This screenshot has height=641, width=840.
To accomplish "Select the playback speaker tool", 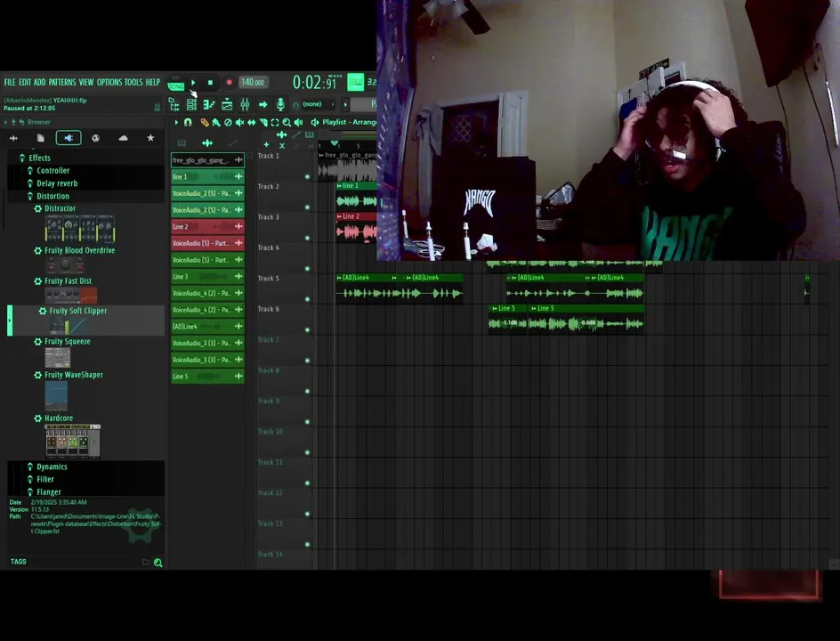I will (x=298, y=123).
